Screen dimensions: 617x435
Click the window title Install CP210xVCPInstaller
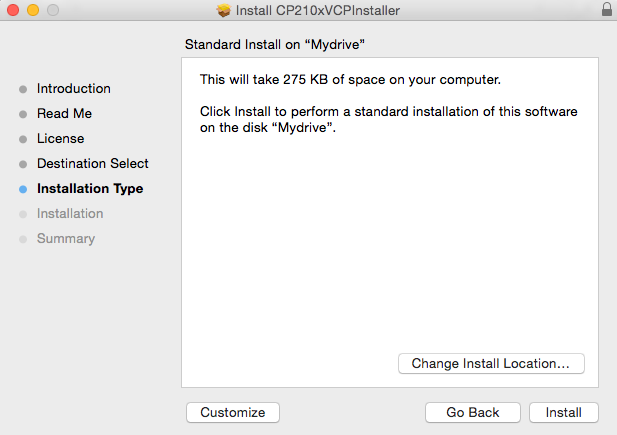tap(316, 10)
